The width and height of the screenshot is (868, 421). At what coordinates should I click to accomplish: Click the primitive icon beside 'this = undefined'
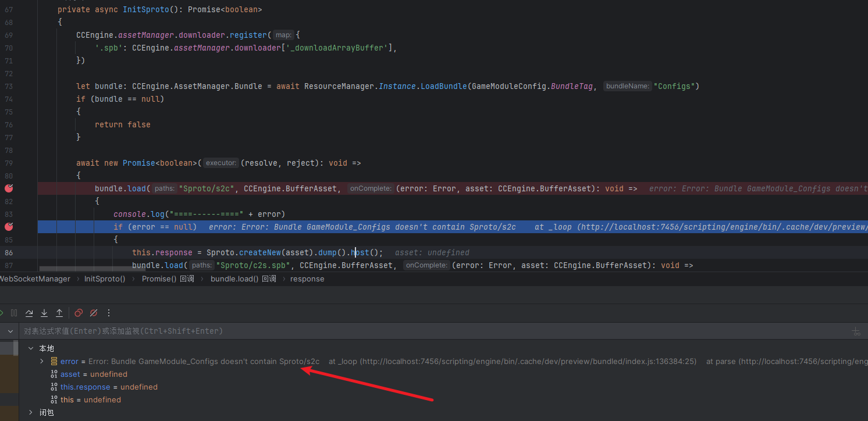tap(54, 400)
